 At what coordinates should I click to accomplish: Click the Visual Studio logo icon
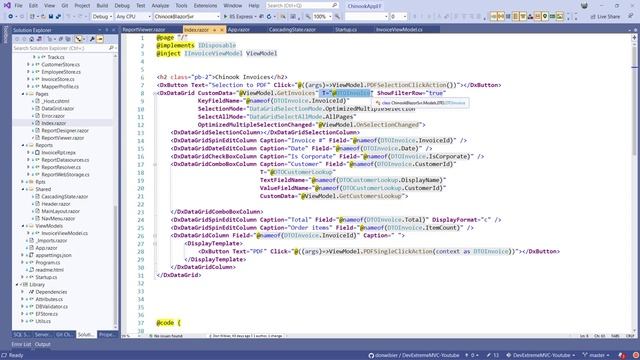(x=7, y=5)
